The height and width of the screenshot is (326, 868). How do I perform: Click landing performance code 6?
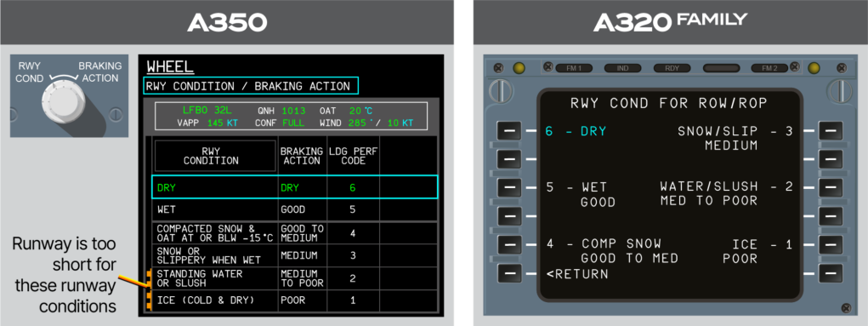[x=353, y=188]
